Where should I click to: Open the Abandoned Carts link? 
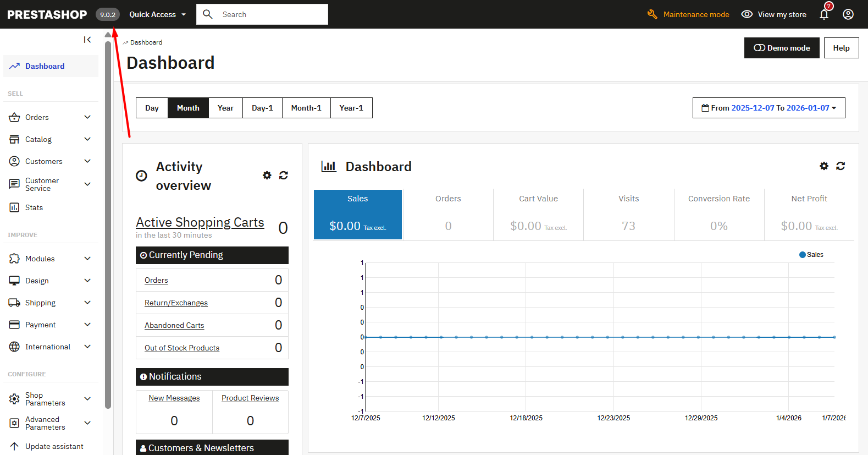[174, 325]
